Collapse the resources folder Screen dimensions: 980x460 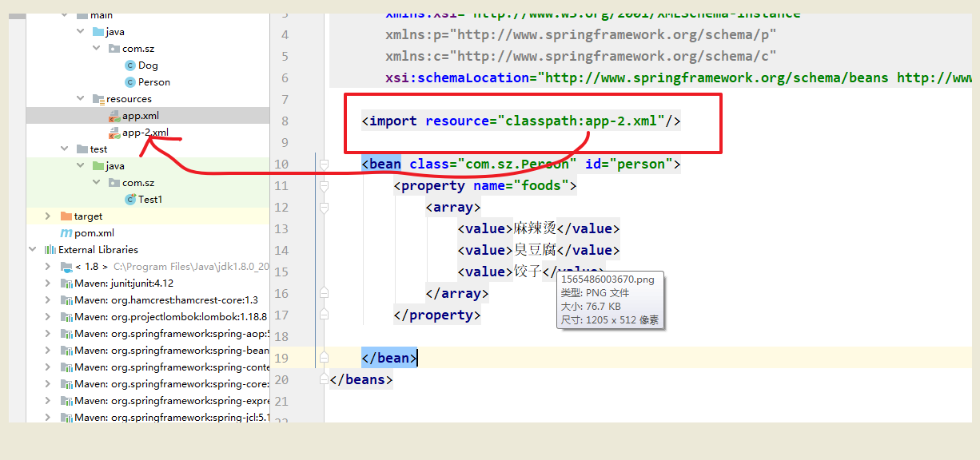pos(80,99)
